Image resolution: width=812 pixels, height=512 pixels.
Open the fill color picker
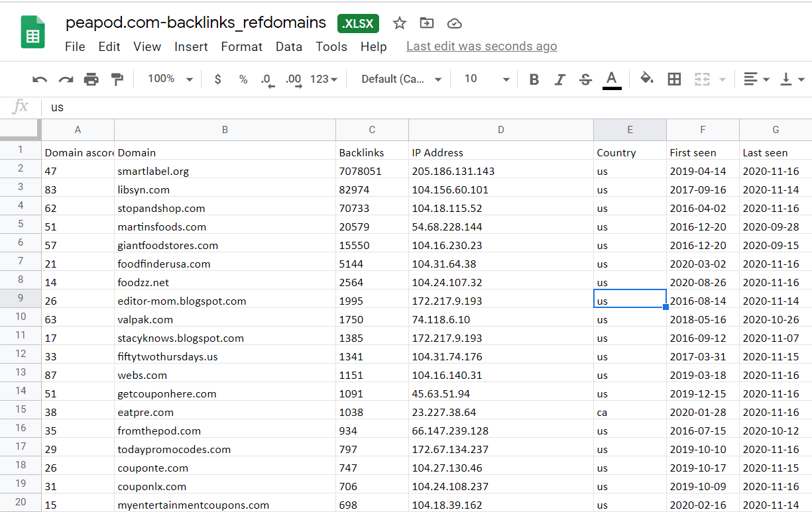647,79
